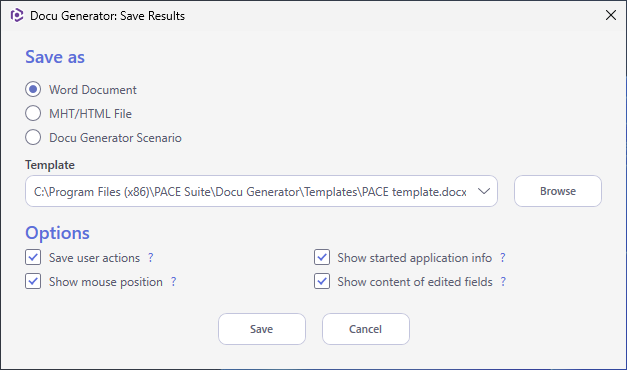627x370 pixels.
Task: Select the Word Document radio button
Action: click(x=33, y=89)
